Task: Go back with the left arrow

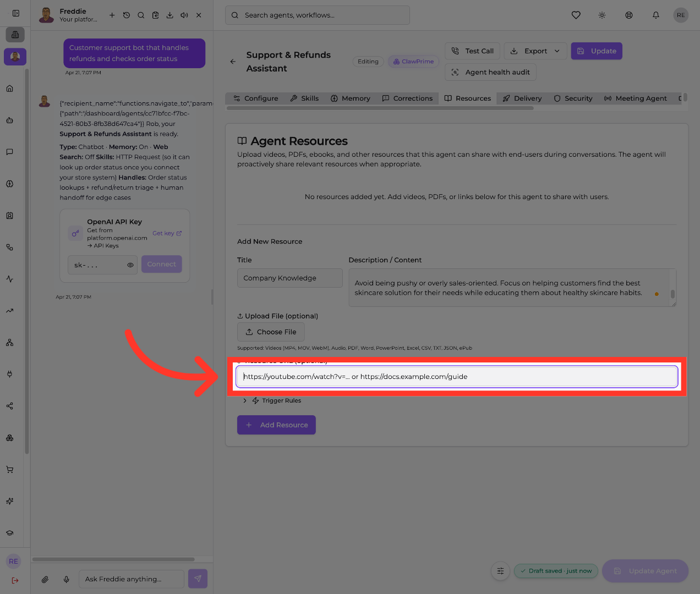Action: click(233, 62)
